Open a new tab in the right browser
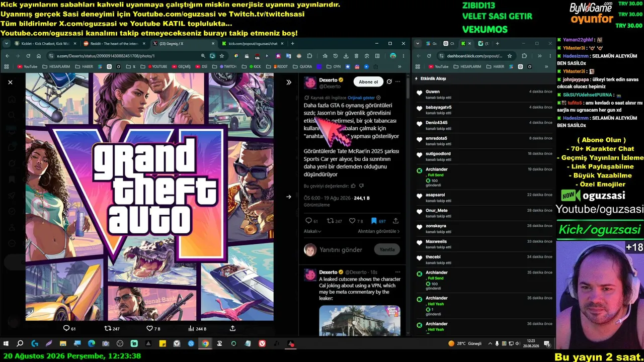644x362 pixels. pyautogui.click(x=497, y=44)
